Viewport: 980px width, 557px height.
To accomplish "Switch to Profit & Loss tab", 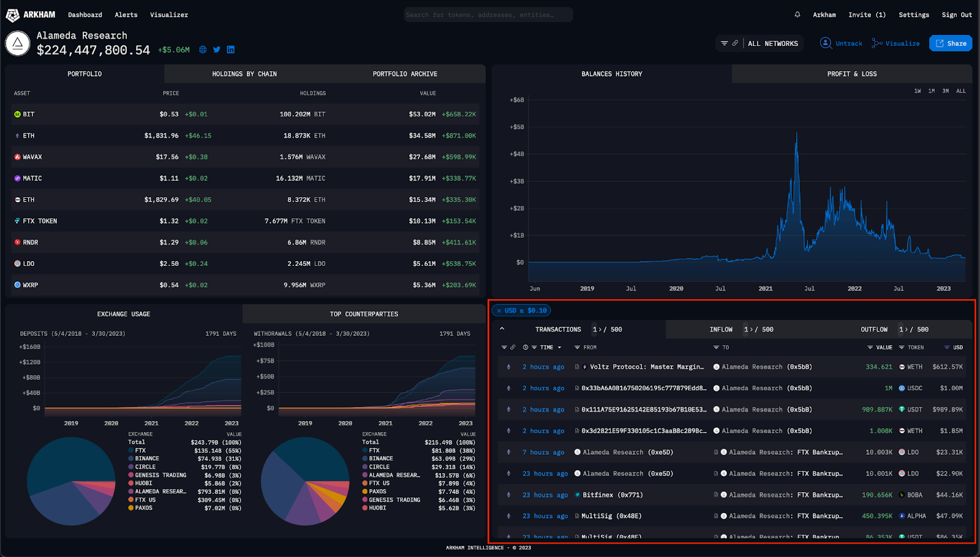I will pos(852,74).
